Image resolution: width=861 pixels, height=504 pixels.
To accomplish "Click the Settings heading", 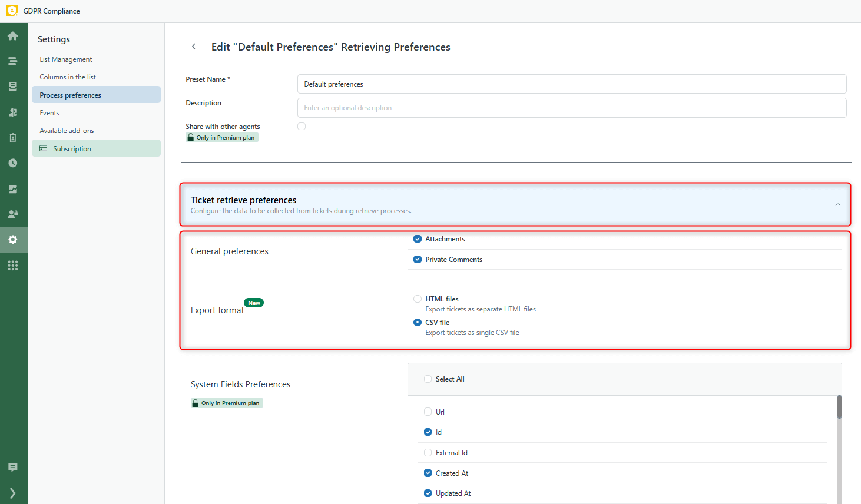I will point(54,39).
